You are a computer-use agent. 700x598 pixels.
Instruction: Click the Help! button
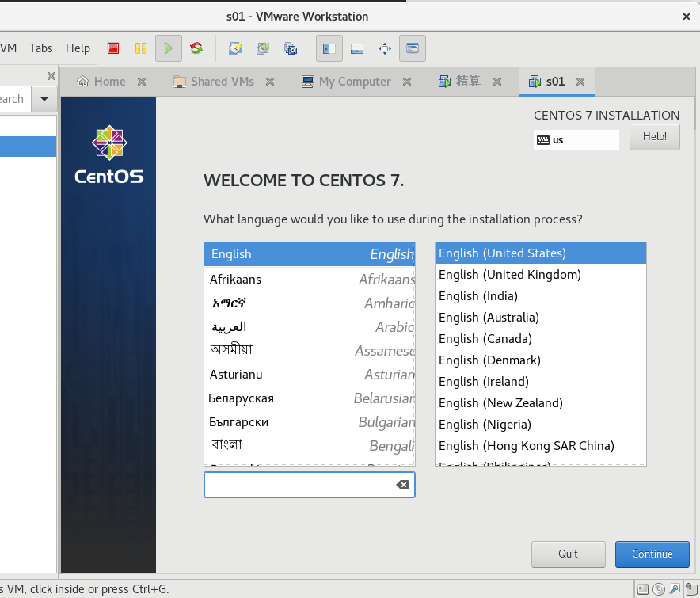coord(654,136)
